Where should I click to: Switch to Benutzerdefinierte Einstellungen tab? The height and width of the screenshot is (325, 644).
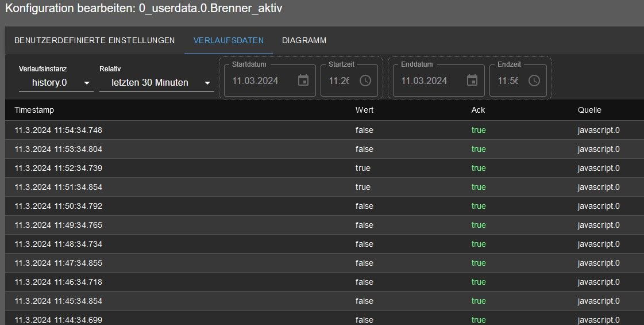(94, 40)
